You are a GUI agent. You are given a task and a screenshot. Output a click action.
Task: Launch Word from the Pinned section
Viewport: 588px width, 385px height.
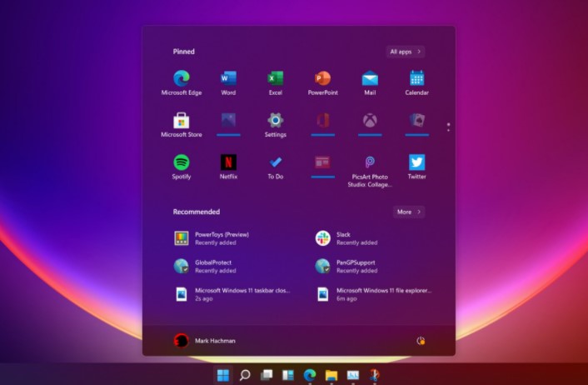228,83
